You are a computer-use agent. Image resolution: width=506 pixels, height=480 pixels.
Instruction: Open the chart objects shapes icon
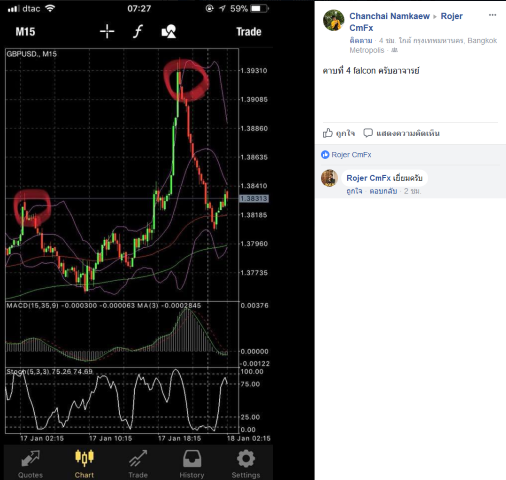[x=169, y=32]
